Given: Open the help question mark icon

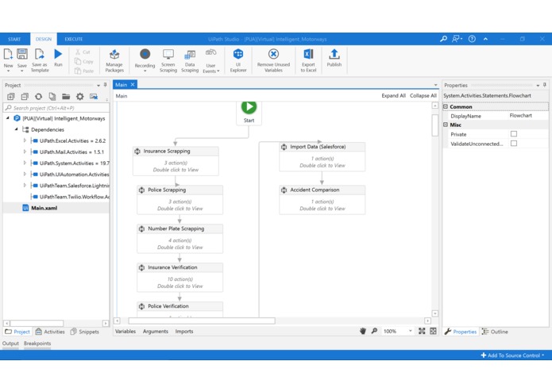Looking at the screenshot, I should click(x=472, y=39).
